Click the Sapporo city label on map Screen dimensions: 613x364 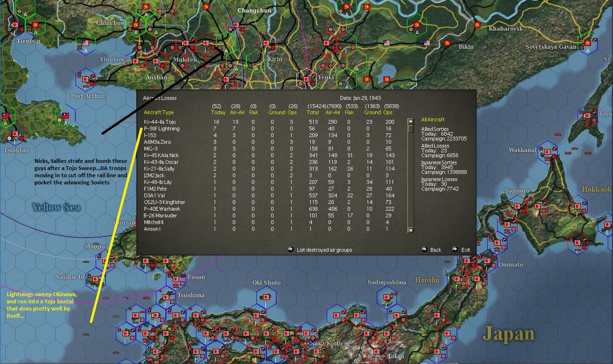pos(517,191)
